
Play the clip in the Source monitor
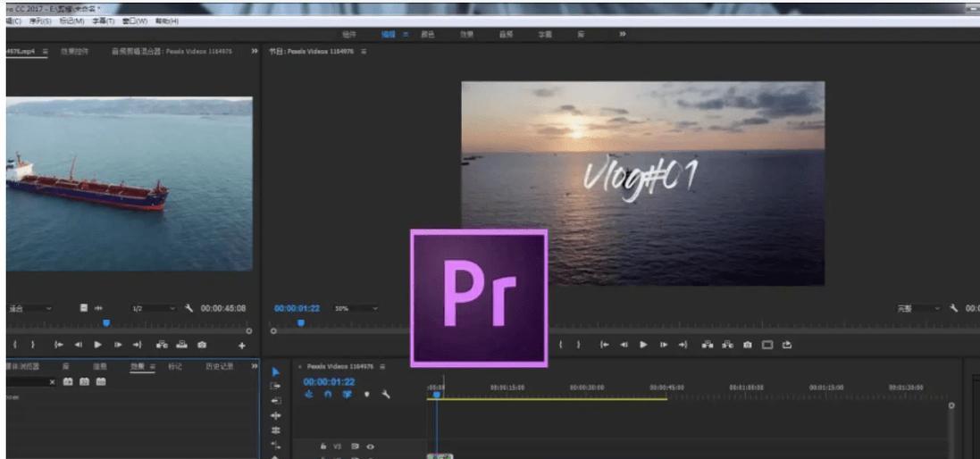pyautogui.click(x=97, y=345)
